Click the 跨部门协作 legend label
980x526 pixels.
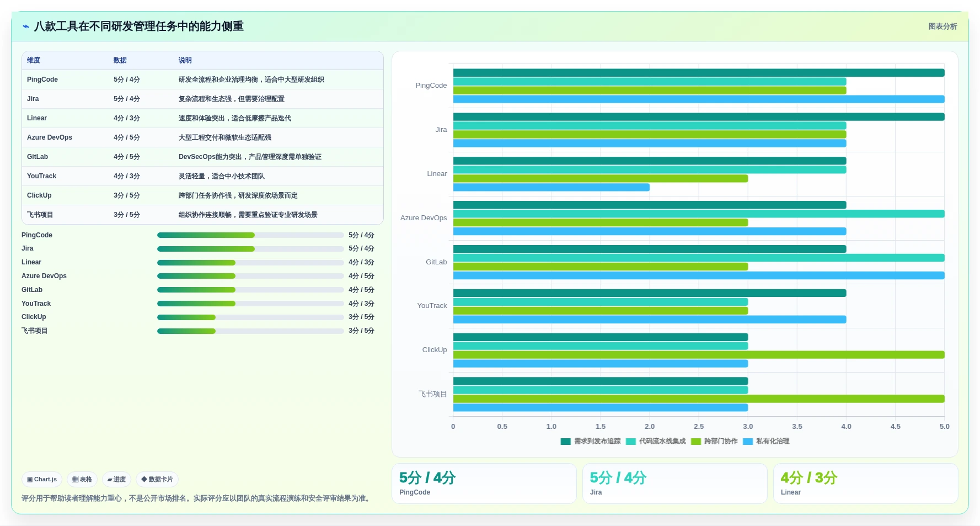coord(721,441)
